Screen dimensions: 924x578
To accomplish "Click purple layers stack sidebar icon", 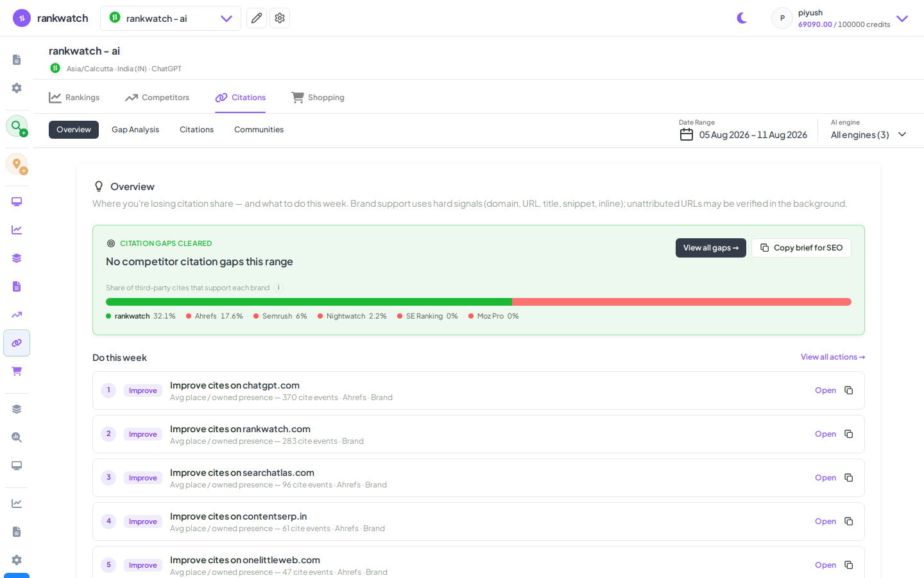I will coord(17,258).
